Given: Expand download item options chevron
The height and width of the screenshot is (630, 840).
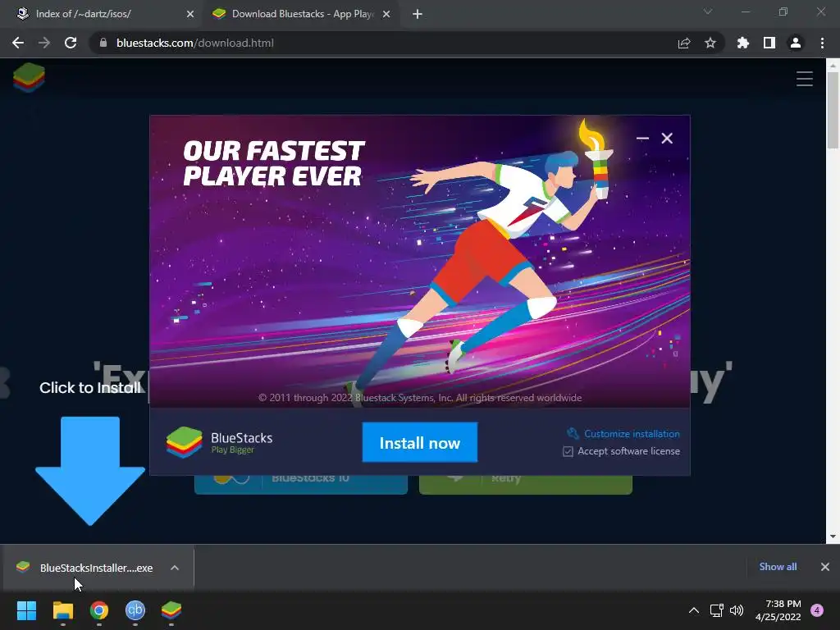Looking at the screenshot, I should point(175,568).
